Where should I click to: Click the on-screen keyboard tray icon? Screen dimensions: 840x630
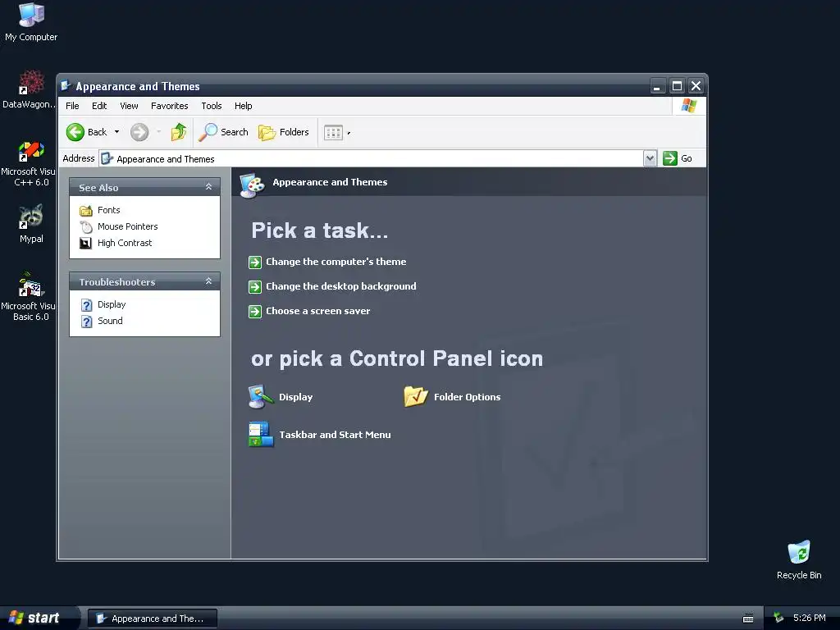pos(748,619)
